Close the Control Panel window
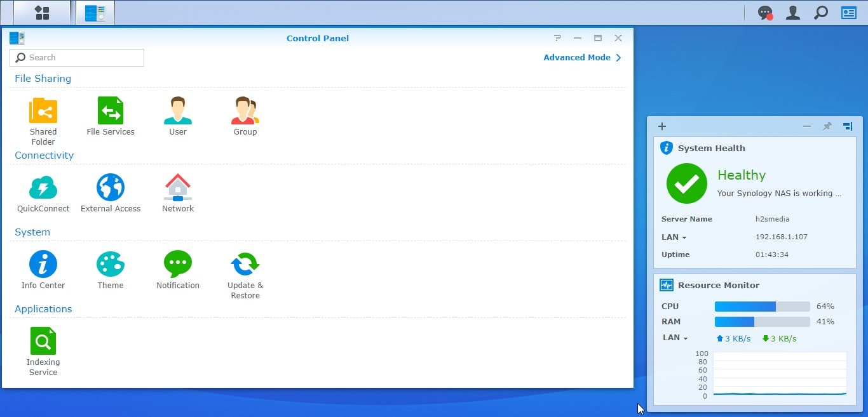This screenshot has width=868, height=417. coord(618,38)
